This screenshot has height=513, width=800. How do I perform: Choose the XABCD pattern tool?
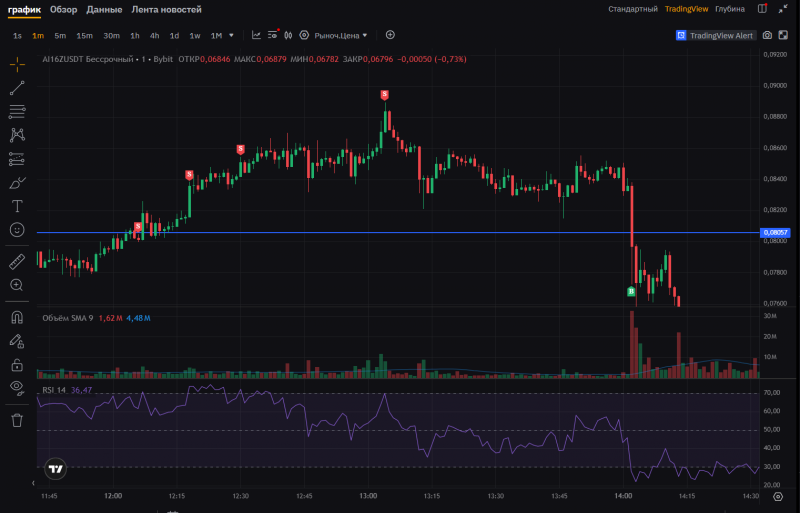point(17,135)
